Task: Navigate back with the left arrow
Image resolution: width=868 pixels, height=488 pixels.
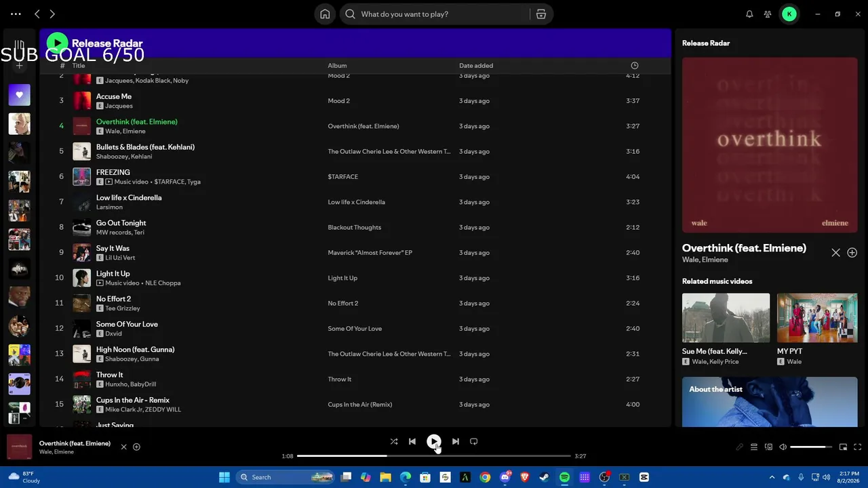Action: (37, 14)
